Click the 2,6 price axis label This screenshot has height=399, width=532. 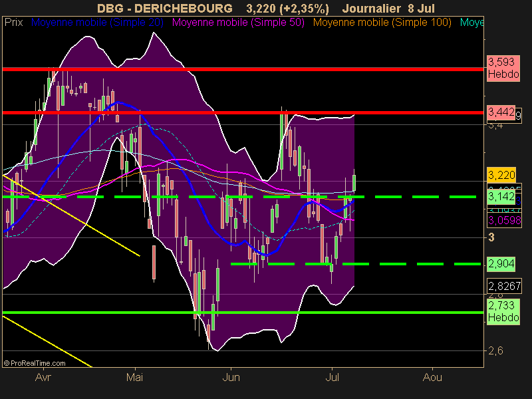[x=495, y=350]
